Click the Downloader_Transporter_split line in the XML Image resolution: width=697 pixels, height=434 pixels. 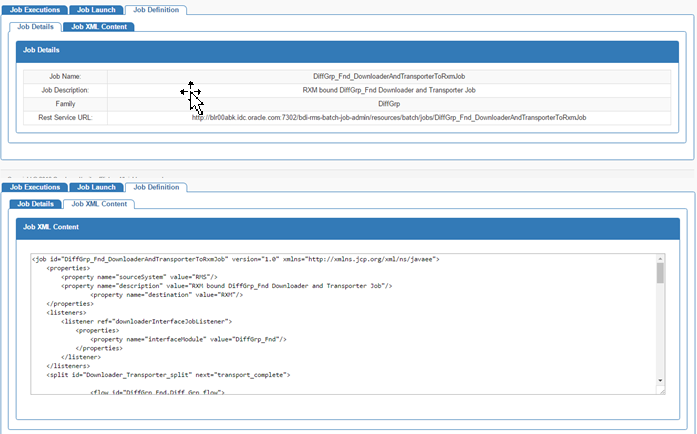point(168,375)
